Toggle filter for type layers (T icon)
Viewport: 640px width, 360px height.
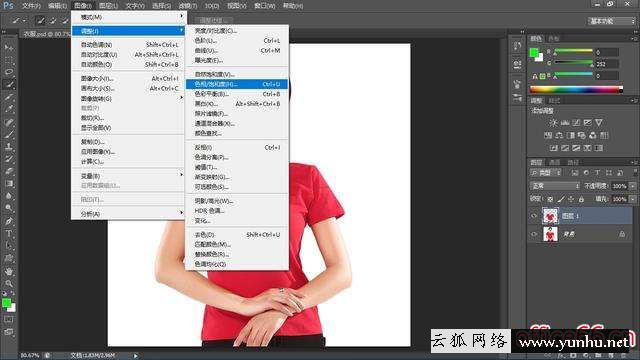(x=598, y=173)
